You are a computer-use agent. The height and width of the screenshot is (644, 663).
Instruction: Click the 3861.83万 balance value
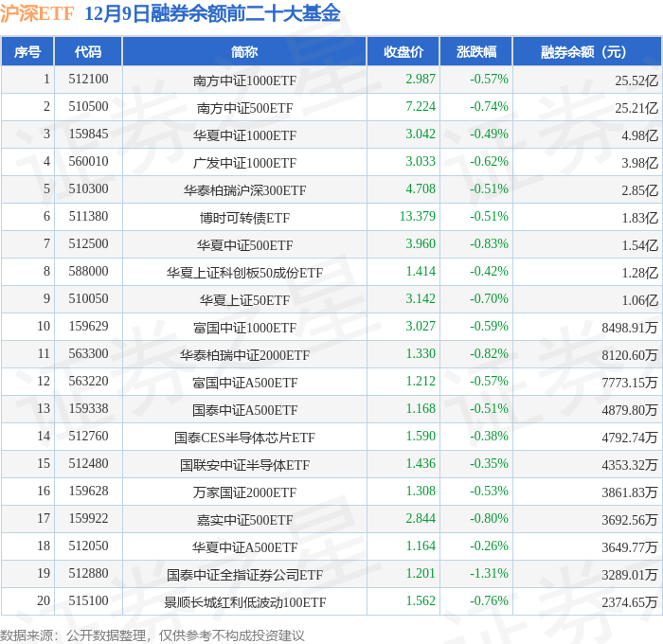click(x=630, y=492)
